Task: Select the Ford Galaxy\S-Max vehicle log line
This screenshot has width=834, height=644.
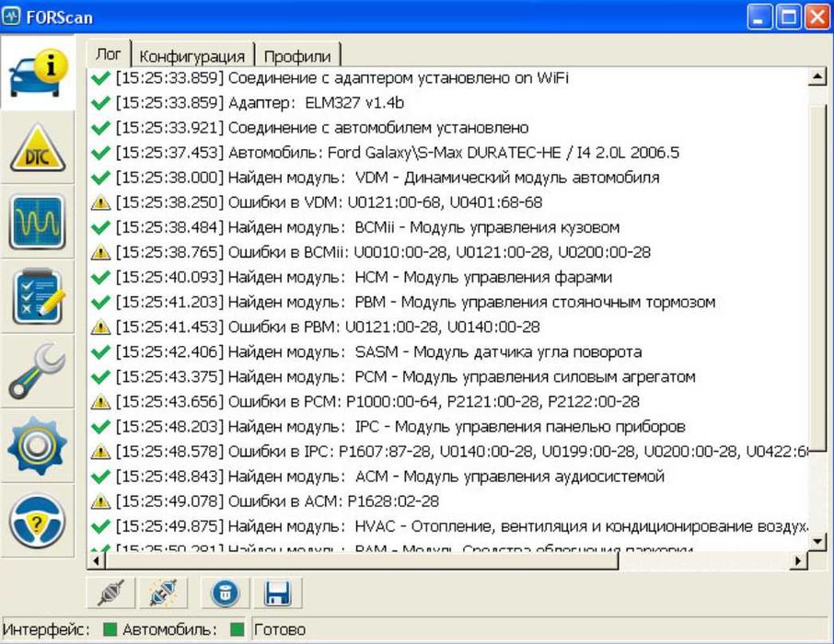Action: coord(385,153)
